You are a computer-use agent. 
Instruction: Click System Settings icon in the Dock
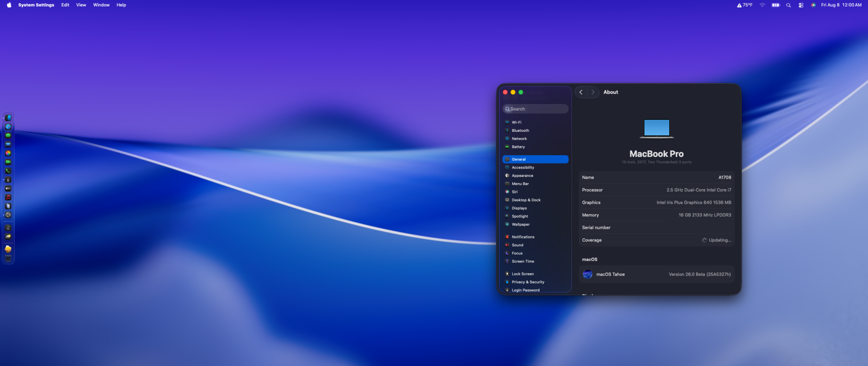pyautogui.click(x=8, y=215)
